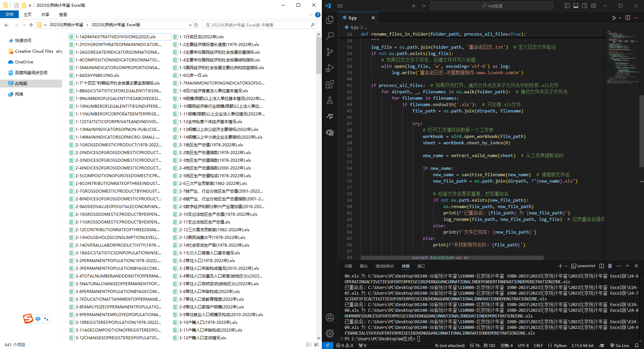Customize layout in VS Code title bar
The height and width of the screenshot is (349, 644).
click(593, 6)
